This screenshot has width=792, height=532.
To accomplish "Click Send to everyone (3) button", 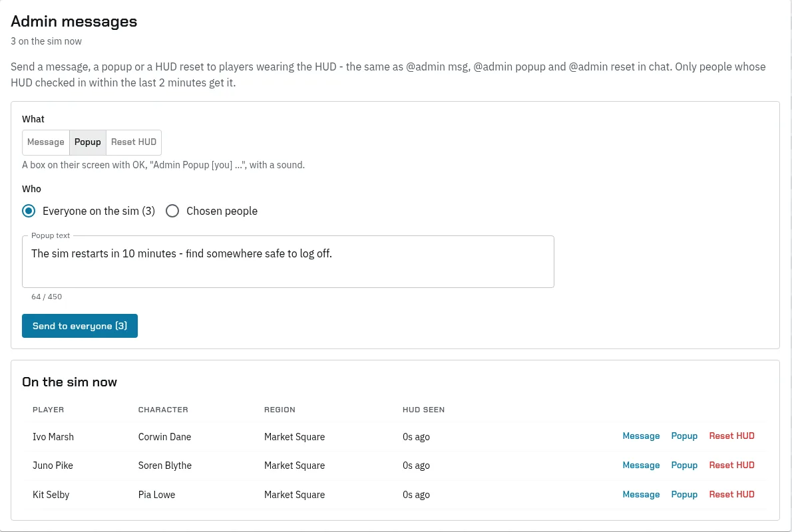I will [x=80, y=326].
